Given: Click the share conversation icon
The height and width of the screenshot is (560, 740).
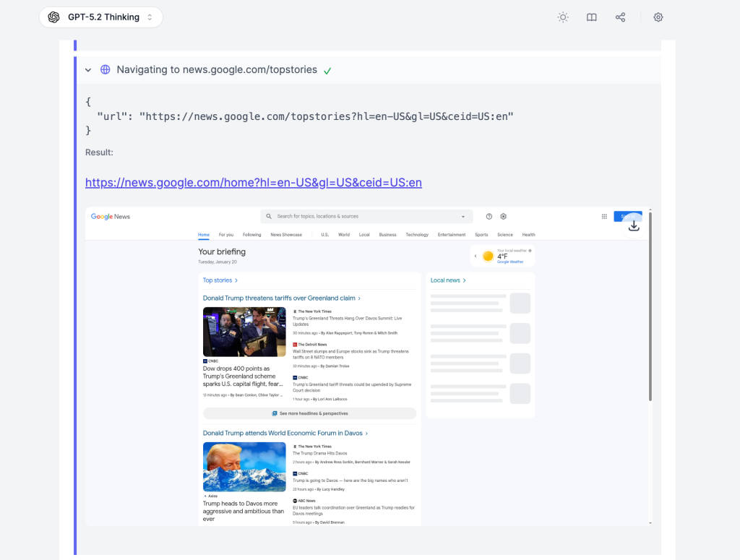Looking at the screenshot, I should (620, 17).
